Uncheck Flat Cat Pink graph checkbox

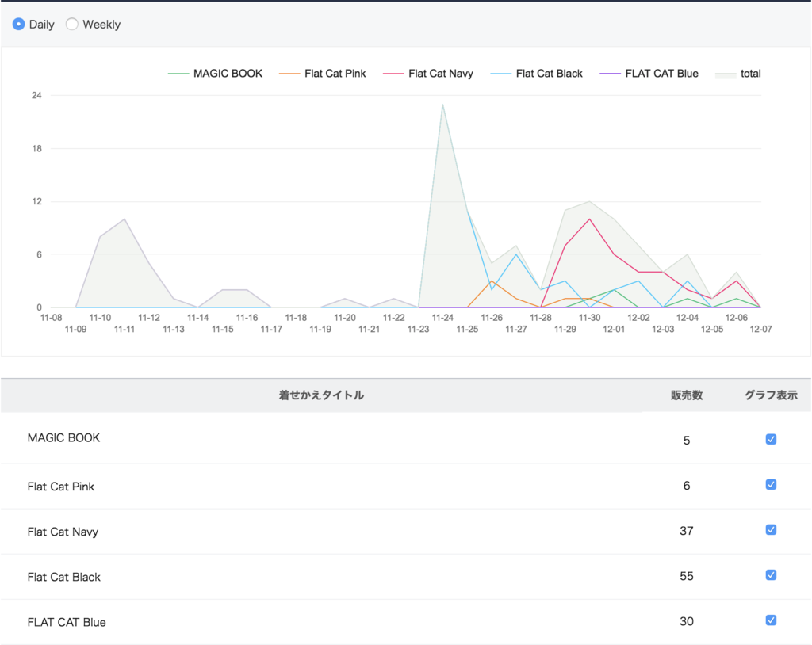(771, 484)
